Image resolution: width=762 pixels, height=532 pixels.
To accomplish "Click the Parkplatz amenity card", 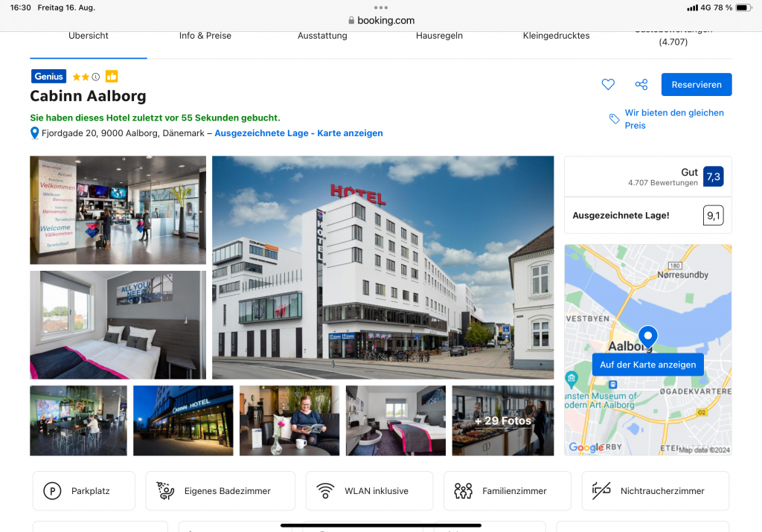I will coord(84,490).
